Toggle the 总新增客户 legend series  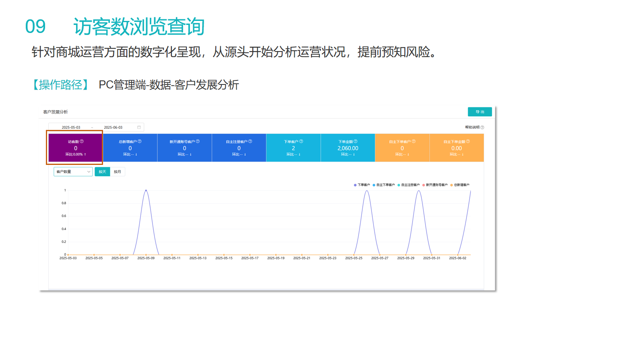pyautogui.click(x=460, y=185)
